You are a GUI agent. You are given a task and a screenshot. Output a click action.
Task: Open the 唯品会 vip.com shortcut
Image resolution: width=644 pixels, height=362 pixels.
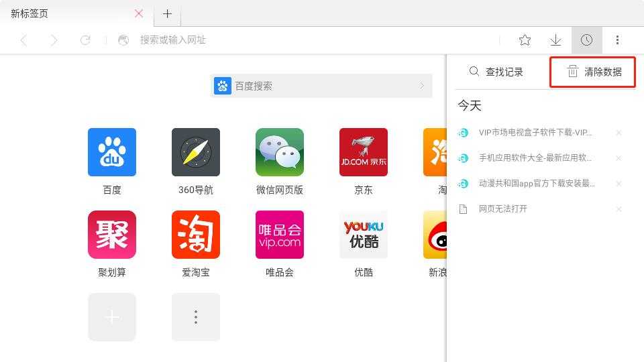(280, 235)
